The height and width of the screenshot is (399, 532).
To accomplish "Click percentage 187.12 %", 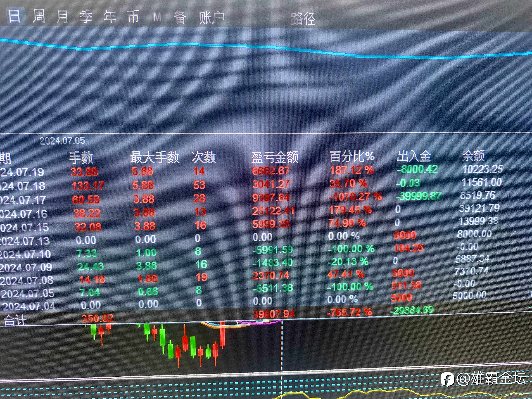I will coord(352,170).
